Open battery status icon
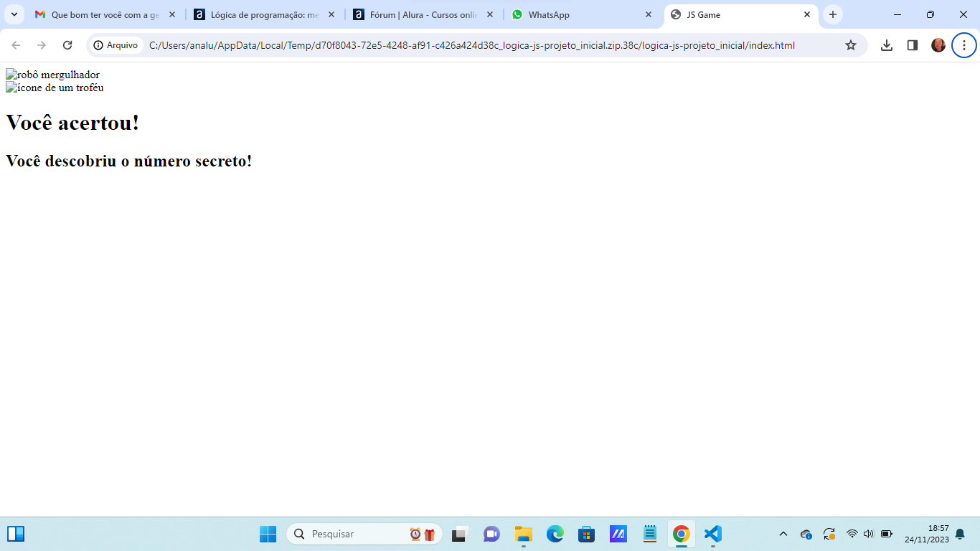Screen dimensions: 980x551 [x=887, y=534]
